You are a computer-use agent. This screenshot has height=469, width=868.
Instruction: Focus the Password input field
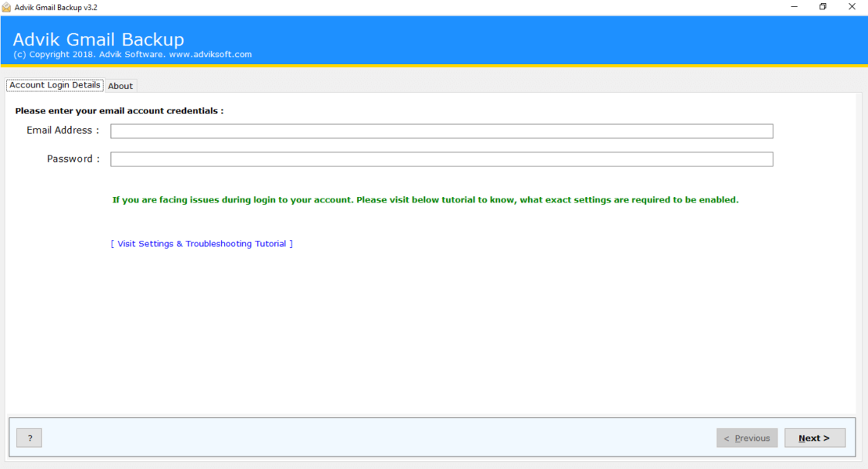pos(441,159)
